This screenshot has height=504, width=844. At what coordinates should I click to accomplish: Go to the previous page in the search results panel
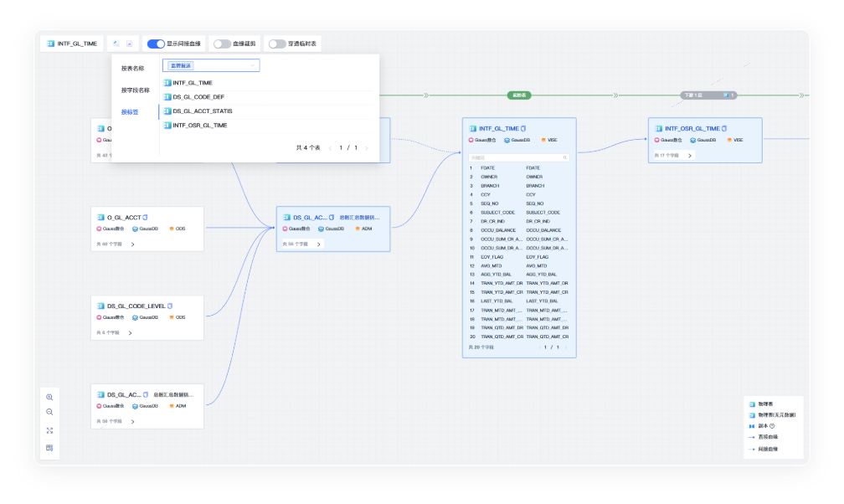click(330, 148)
